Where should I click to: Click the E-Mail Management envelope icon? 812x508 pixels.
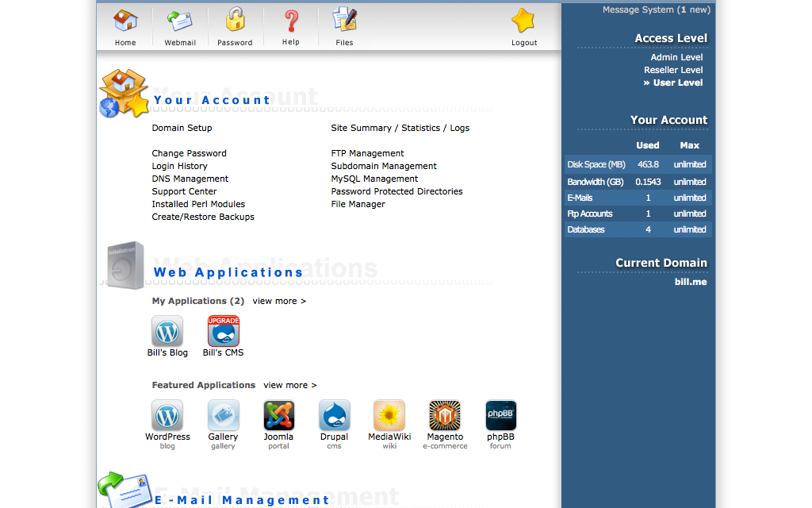point(124,490)
